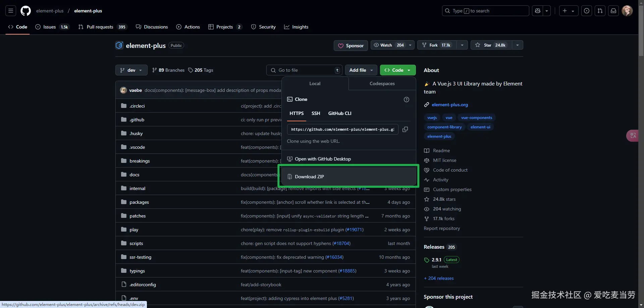
Task: Open the ssr-testing folder row
Action: click(x=265, y=257)
